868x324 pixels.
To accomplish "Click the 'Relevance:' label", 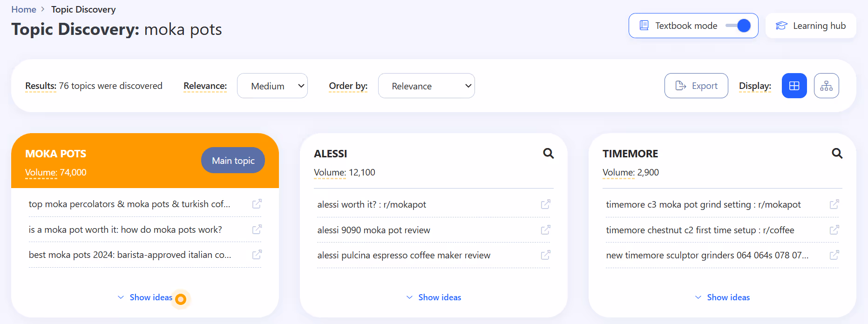I will [205, 86].
